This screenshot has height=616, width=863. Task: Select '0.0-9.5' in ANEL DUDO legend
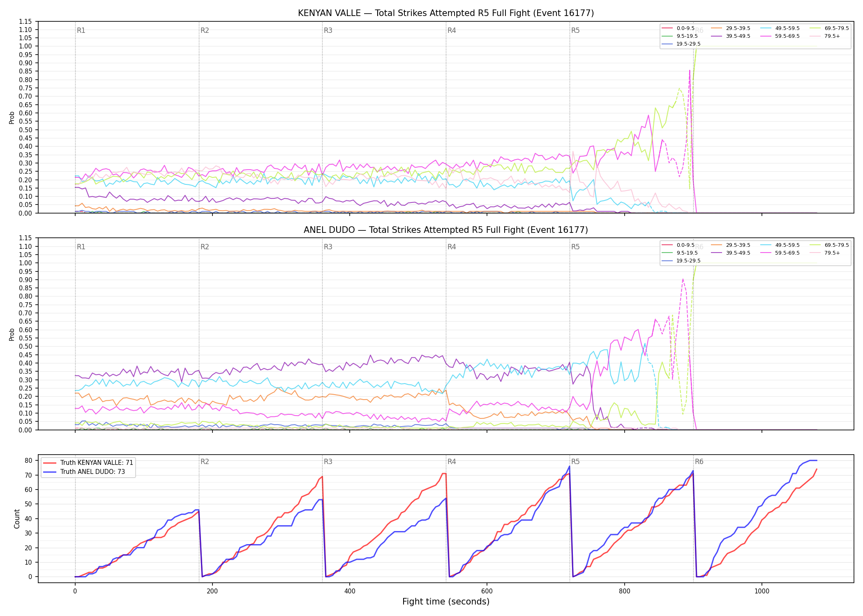pyautogui.click(x=685, y=245)
